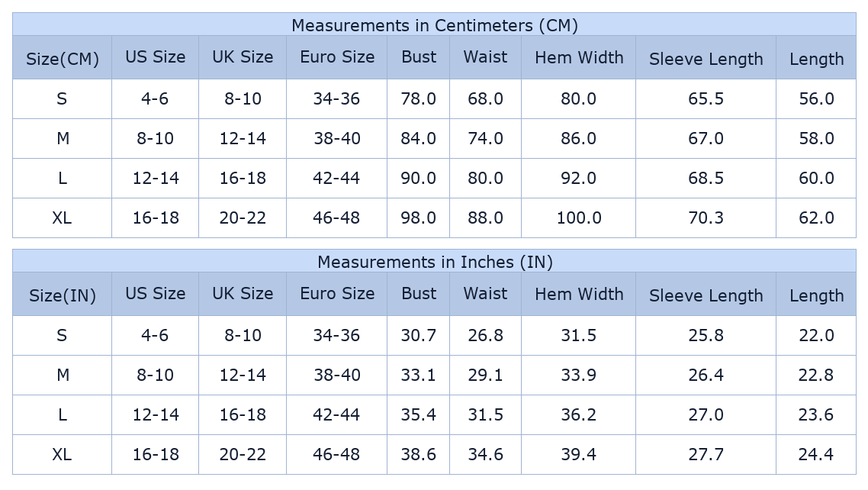Image resolution: width=868 pixels, height=490 pixels.
Task: Select the 86.0 hem width cell
Action: (579, 138)
